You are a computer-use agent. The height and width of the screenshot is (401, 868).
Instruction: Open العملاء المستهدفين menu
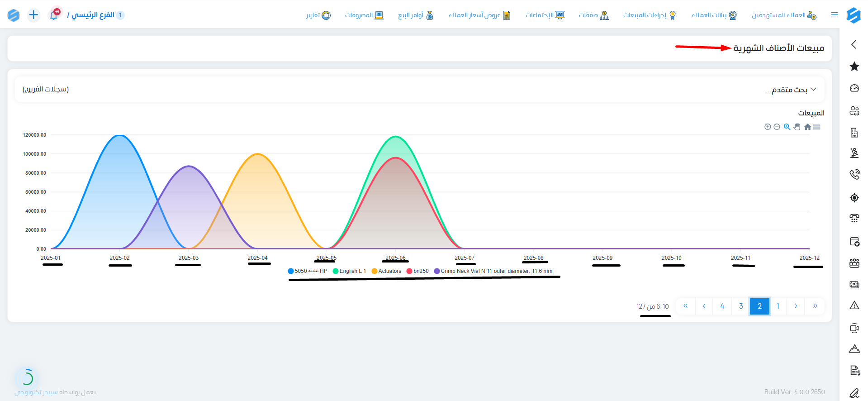point(784,15)
